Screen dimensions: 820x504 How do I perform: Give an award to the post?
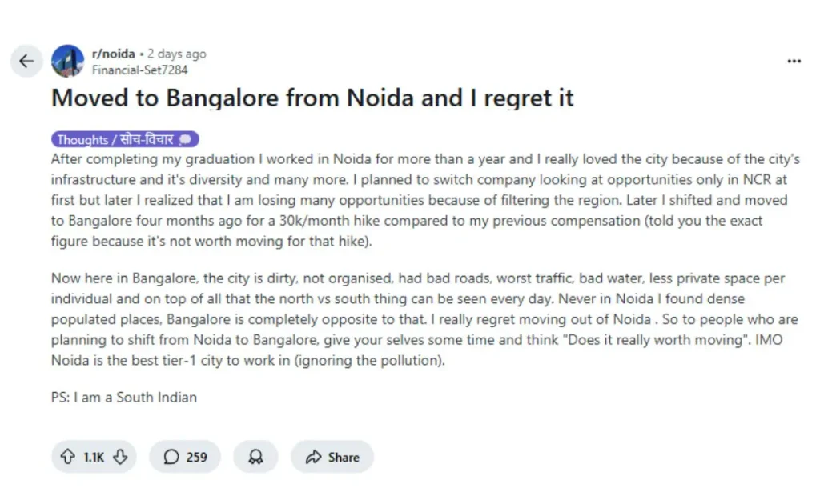point(255,457)
